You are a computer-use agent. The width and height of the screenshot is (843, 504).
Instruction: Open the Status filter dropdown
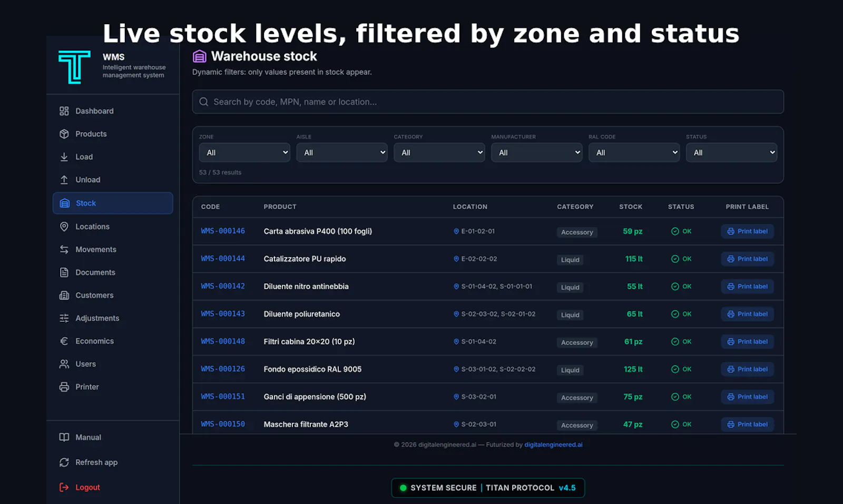pos(731,153)
